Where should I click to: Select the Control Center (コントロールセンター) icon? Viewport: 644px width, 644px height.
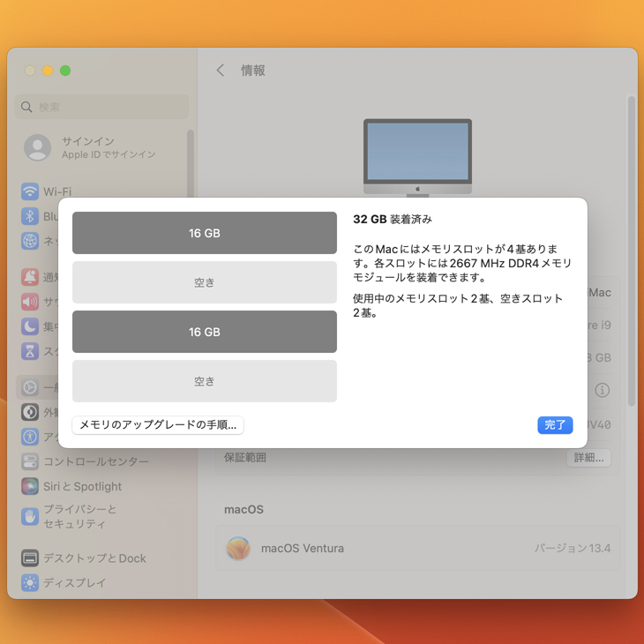point(30,461)
